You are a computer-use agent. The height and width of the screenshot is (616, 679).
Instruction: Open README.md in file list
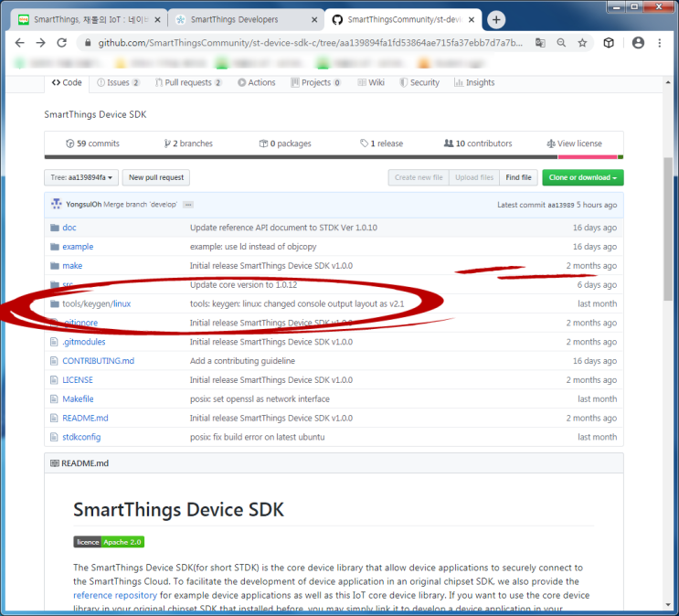tap(85, 418)
